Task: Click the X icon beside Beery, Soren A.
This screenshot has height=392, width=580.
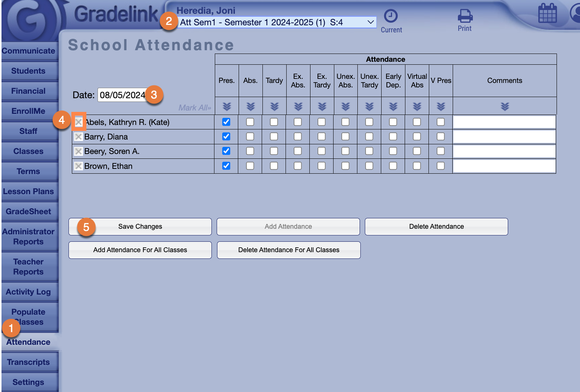Action: pos(78,151)
